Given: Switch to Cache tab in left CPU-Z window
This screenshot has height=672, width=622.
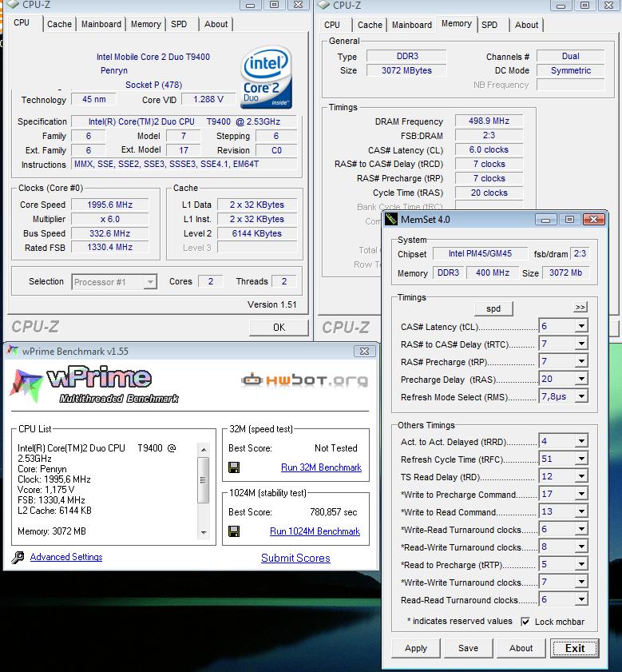Looking at the screenshot, I should tap(59, 24).
